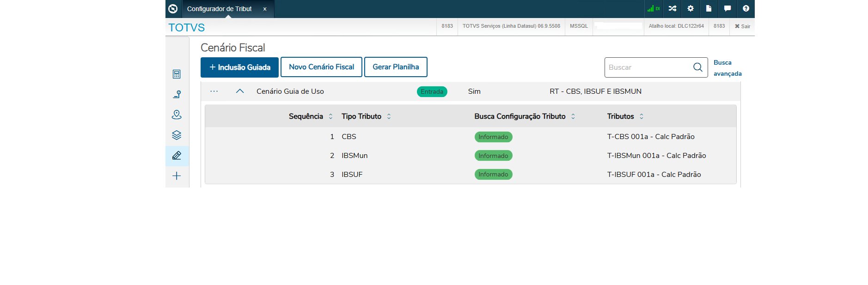Open the help question mark icon
This screenshot has height=285, width=868.
point(746,8)
